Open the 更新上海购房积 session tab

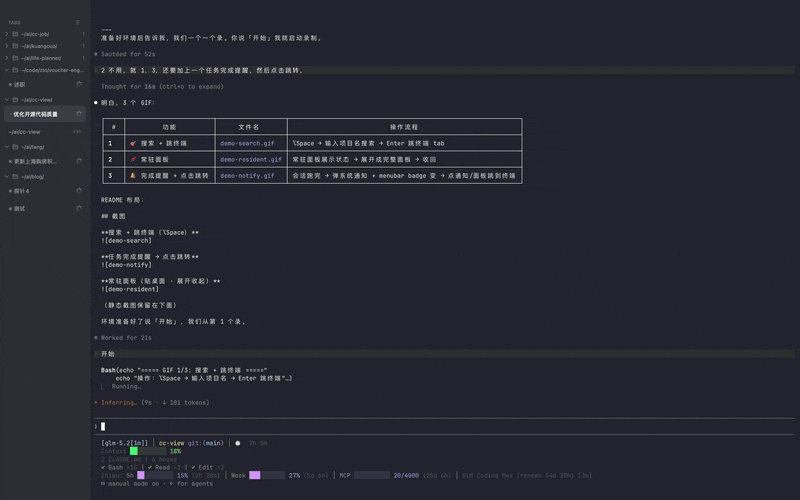[45, 161]
